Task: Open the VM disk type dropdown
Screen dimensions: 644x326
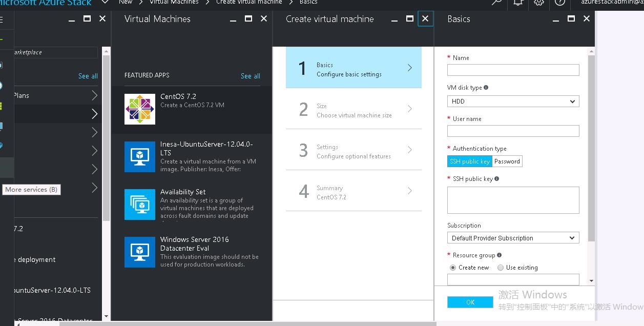Action: click(x=513, y=101)
